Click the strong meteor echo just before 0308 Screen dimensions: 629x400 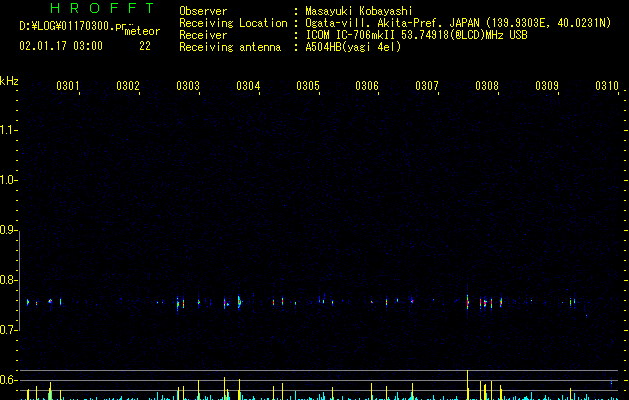click(467, 302)
